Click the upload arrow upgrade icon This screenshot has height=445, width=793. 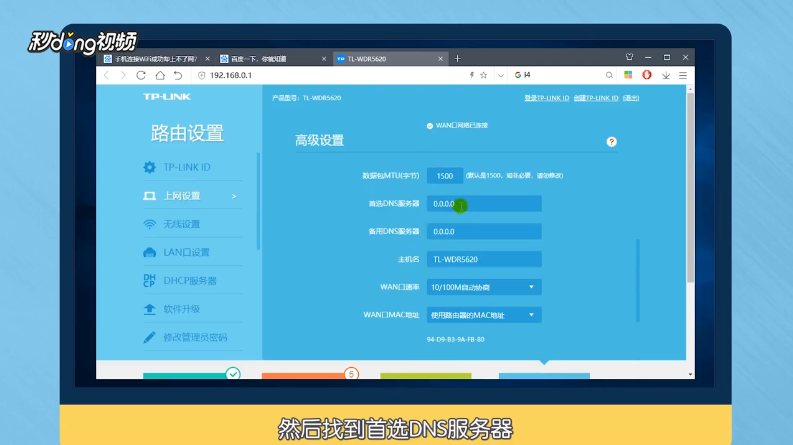click(149, 309)
